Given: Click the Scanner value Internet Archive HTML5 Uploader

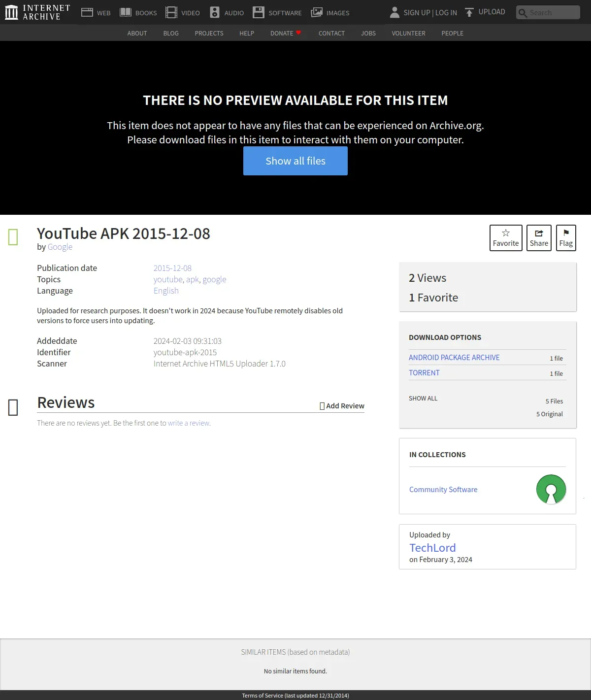Looking at the screenshot, I should point(219,364).
